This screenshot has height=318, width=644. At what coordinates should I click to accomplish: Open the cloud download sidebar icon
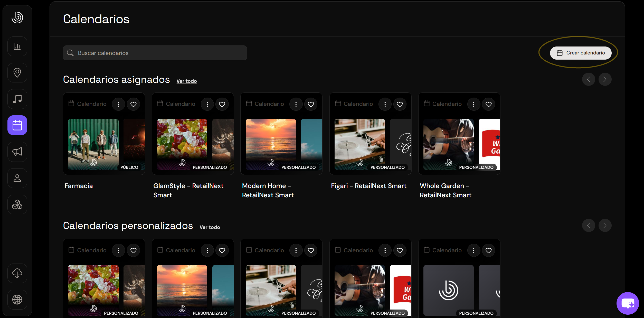pos(17,273)
